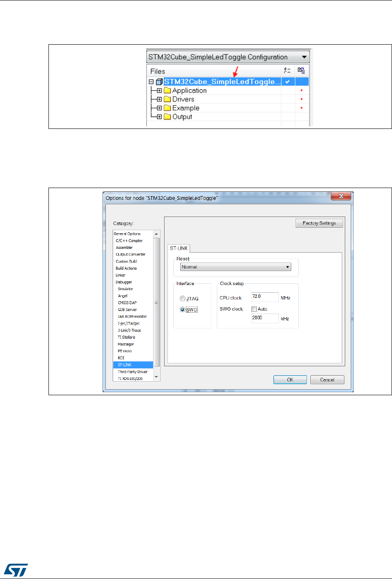Click the Application folder icon
Viewport: 392px width, 579px height.
167,91
